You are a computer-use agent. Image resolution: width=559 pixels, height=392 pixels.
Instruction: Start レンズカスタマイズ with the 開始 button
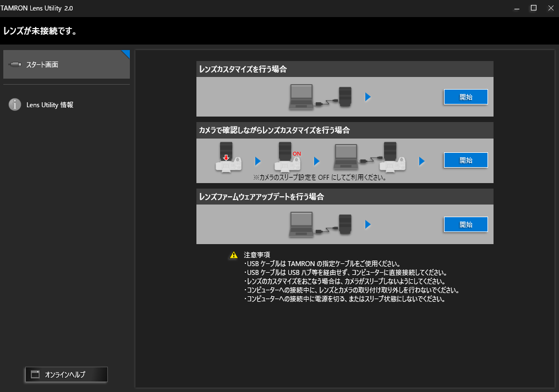[x=465, y=97]
